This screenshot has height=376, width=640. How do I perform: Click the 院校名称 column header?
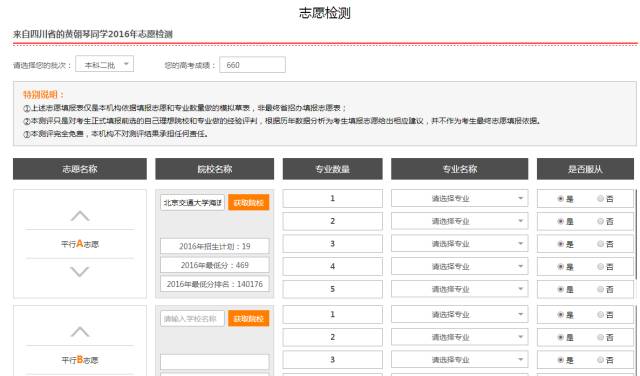tap(215, 169)
